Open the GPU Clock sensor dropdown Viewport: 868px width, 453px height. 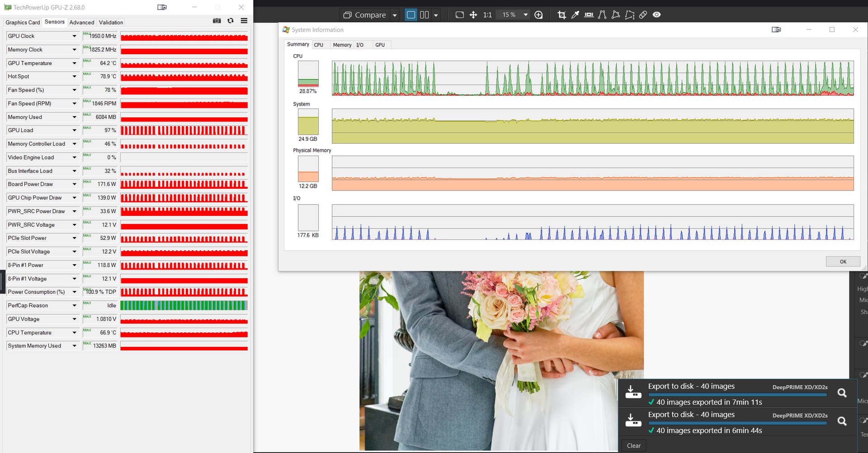click(74, 36)
